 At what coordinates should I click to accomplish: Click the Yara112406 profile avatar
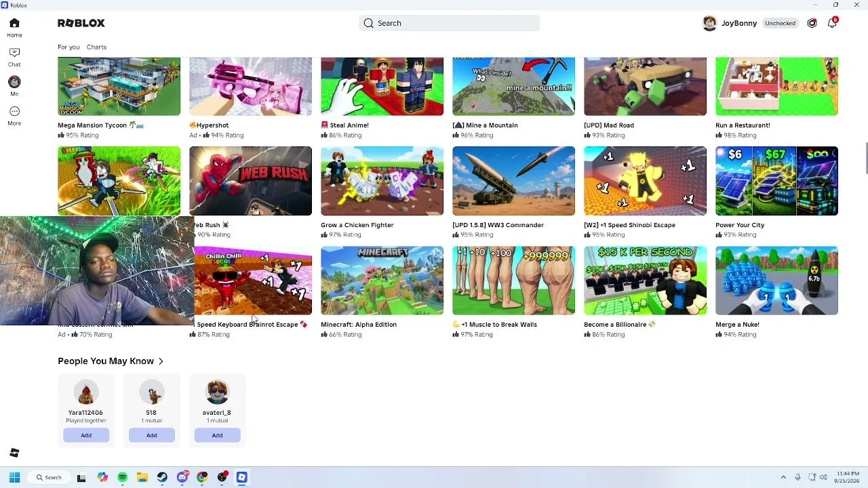[85, 392]
